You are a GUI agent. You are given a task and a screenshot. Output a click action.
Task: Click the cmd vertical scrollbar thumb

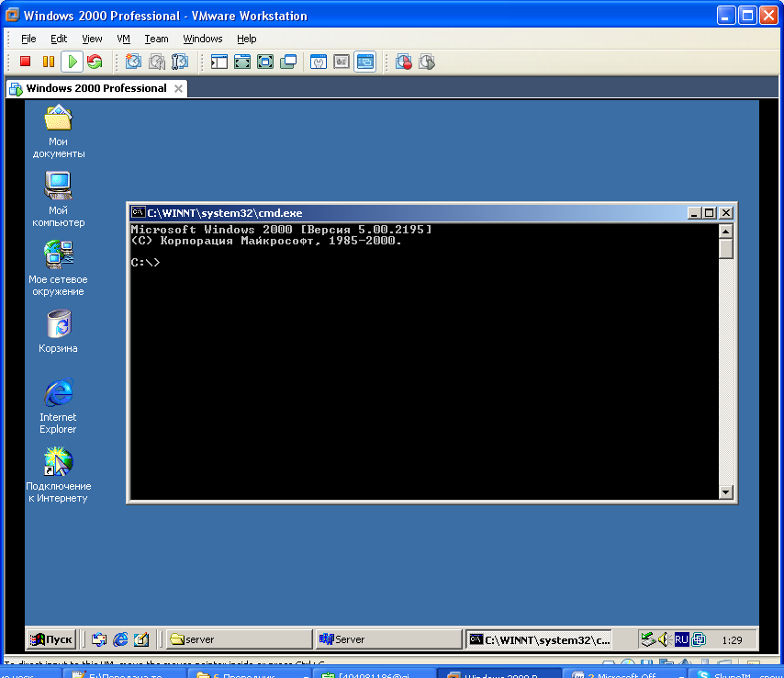point(726,248)
